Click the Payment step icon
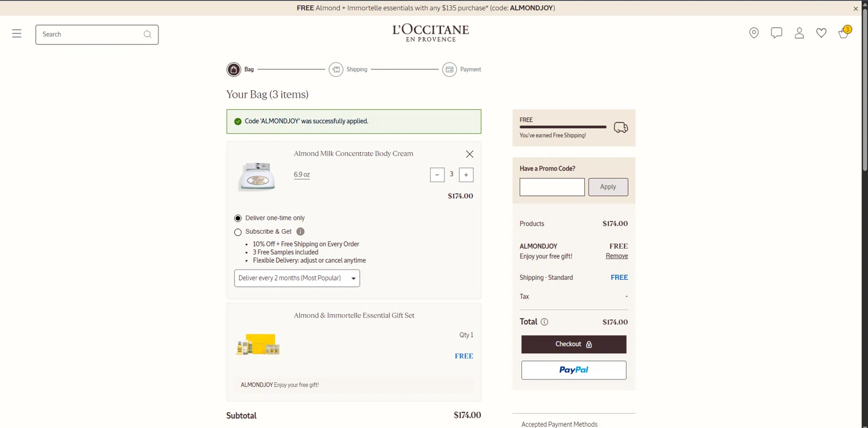This screenshot has height=428, width=868. click(x=450, y=69)
